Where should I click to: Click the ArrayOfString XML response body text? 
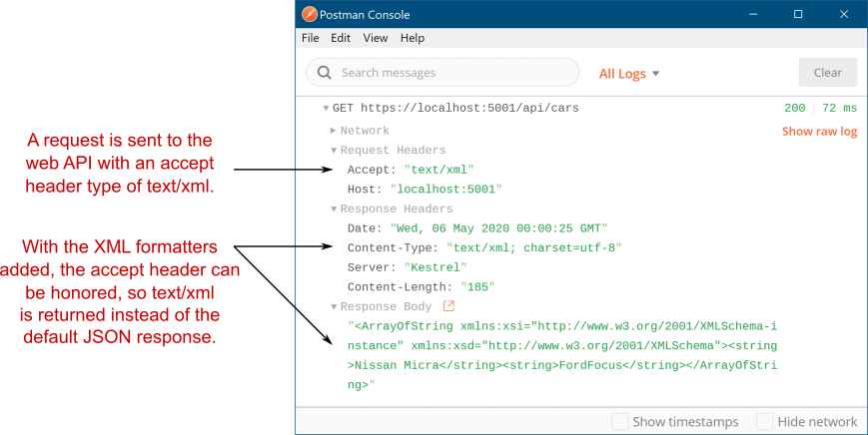pos(562,355)
